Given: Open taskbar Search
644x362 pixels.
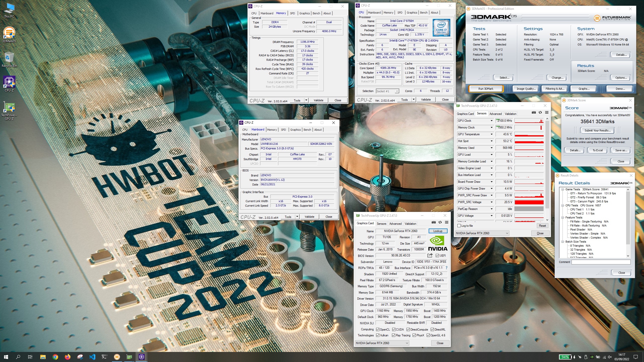Looking at the screenshot, I should [18, 357].
